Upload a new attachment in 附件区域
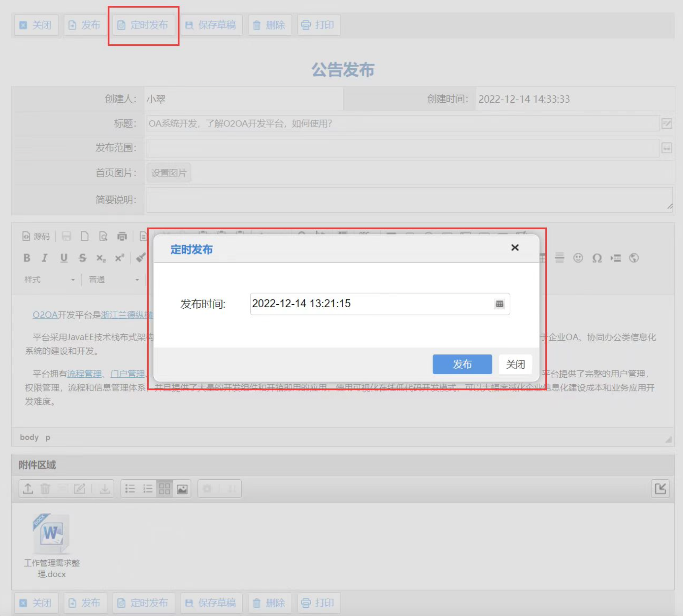683x616 pixels. [x=28, y=488]
